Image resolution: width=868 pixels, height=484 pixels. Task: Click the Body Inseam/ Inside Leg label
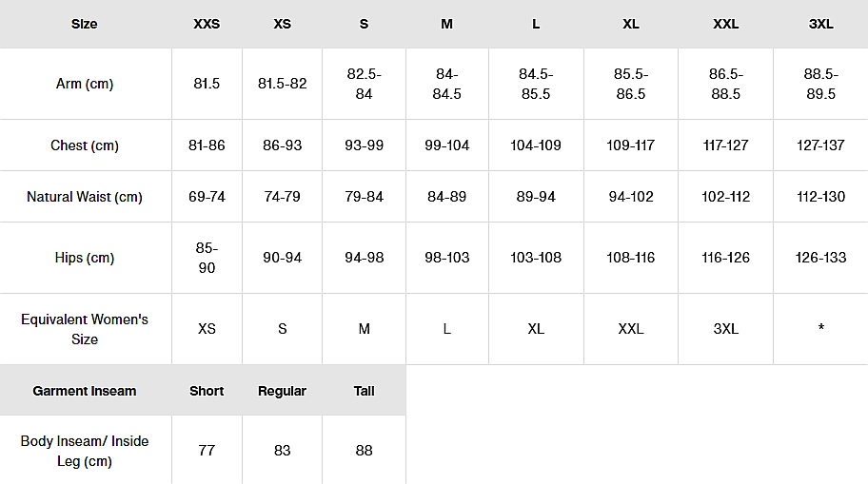coord(85,451)
